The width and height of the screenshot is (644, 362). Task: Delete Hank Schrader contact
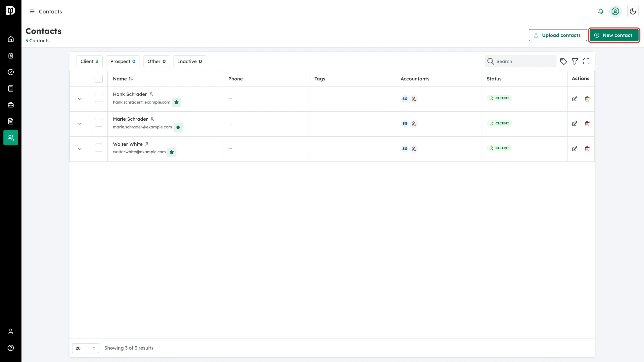(x=587, y=99)
